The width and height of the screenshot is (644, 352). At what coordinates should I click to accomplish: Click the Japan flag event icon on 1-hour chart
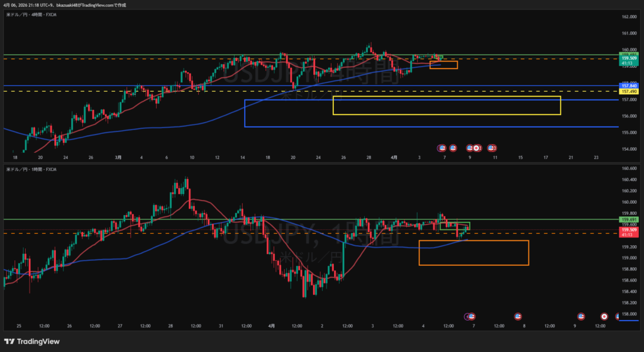[604, 316]
